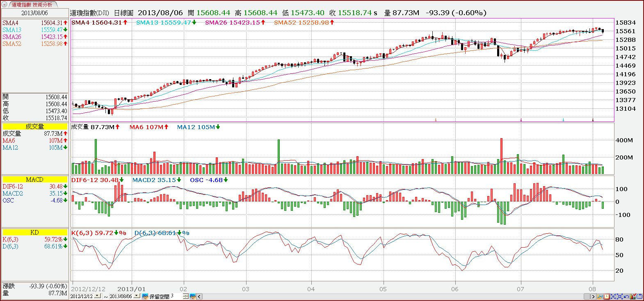Click the yellow 成交量 panel header

click(34, 127)
